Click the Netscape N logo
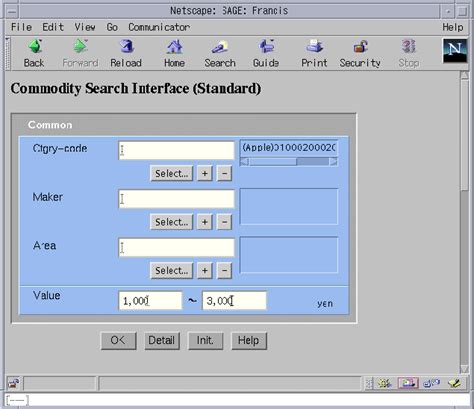The width and height of the screenshot is (474, 409). click(455, 51)
